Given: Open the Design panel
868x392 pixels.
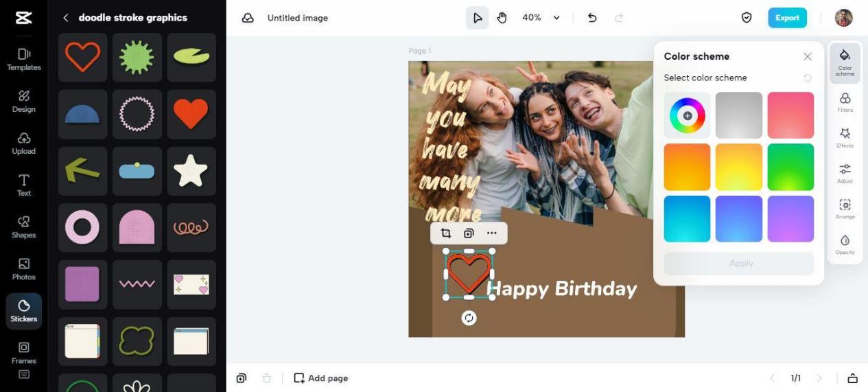Looking at the screenshot, I should (x=24, y=102).
